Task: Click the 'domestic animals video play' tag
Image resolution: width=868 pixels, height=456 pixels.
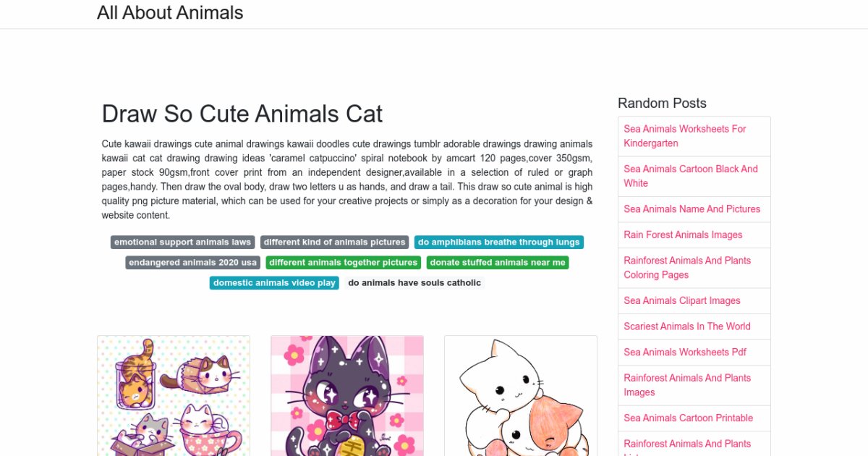Action: coord(274,283)
